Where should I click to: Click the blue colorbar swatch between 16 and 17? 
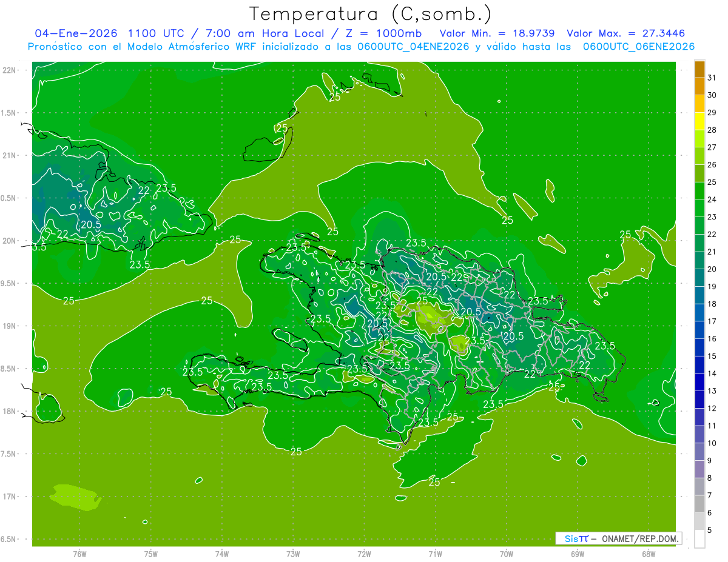point(699,330)
